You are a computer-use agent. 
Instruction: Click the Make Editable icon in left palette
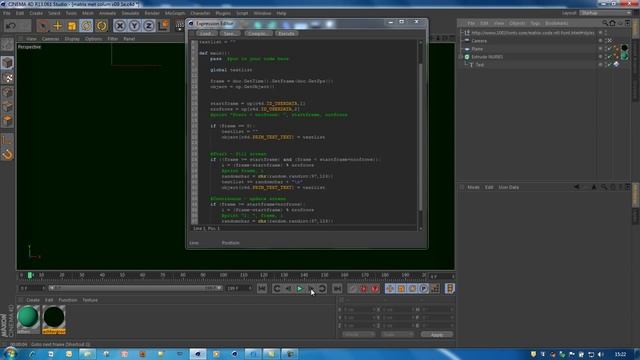tap(7, 44)
